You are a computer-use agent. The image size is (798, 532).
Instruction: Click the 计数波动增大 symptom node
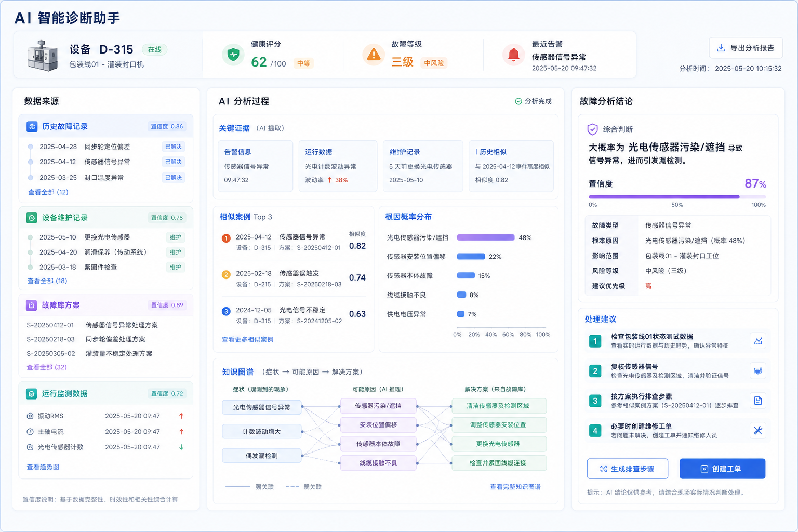(262, 432)
